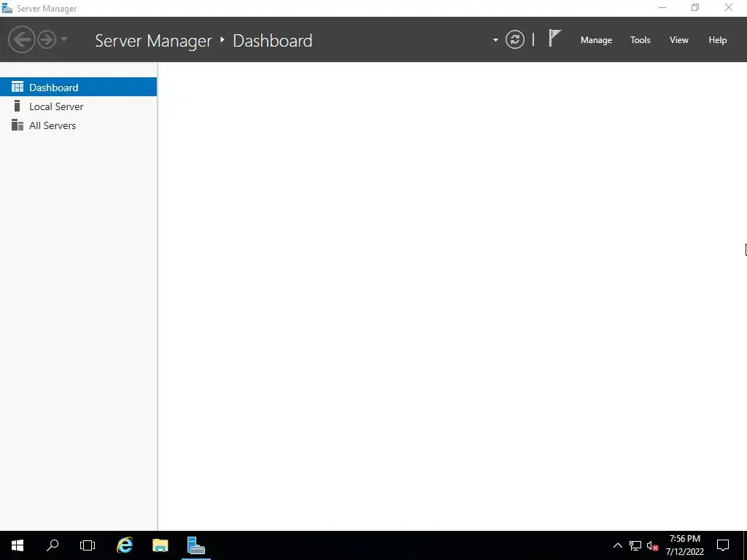This screenshot has height=560, width=747.
Task: Open Action Center notifications icon
Action: tap(723, 545)
